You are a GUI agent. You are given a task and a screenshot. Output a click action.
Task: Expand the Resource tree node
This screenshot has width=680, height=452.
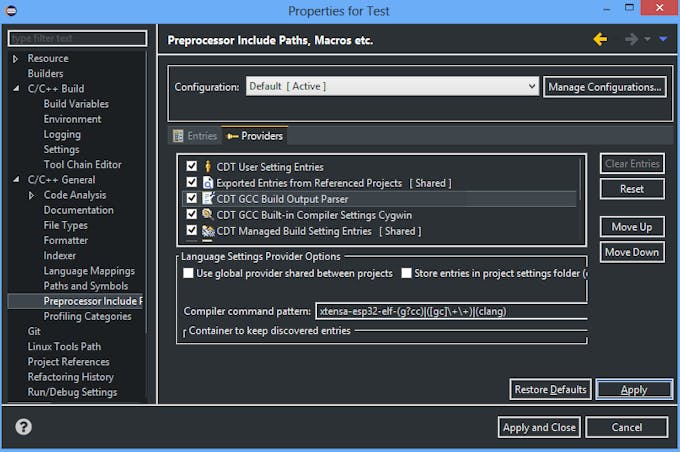click(x=15, y=59)
